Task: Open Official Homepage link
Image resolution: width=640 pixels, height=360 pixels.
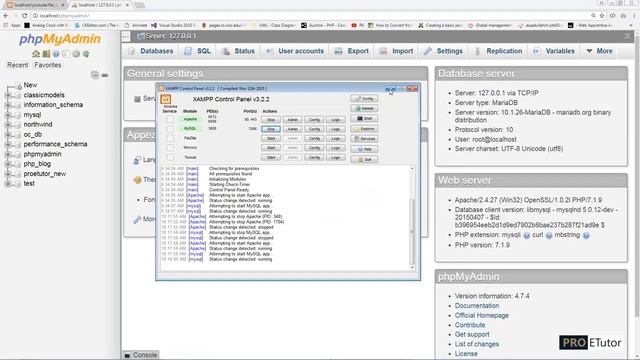Action: pyautogui.click(x=482, y=316)
